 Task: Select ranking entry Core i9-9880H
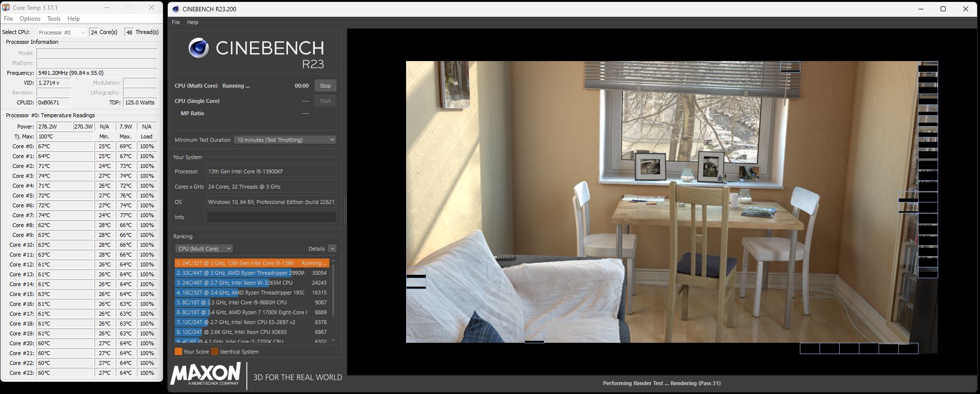252,302
